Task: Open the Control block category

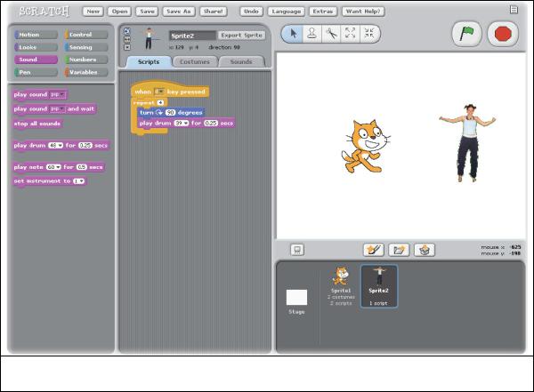Action: pos(86,35)
